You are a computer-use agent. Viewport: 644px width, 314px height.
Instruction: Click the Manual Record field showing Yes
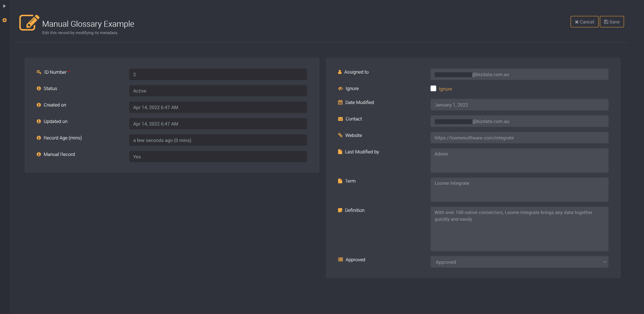[218, 157]
